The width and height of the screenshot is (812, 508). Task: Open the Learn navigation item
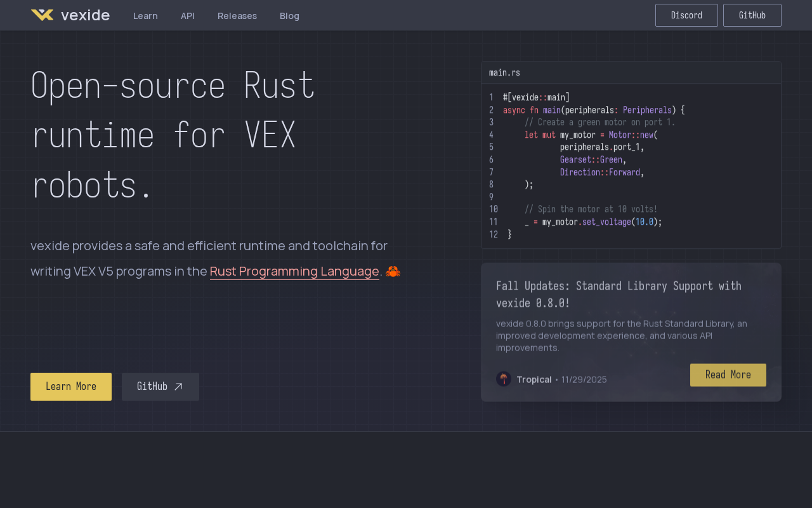(145, 16)
